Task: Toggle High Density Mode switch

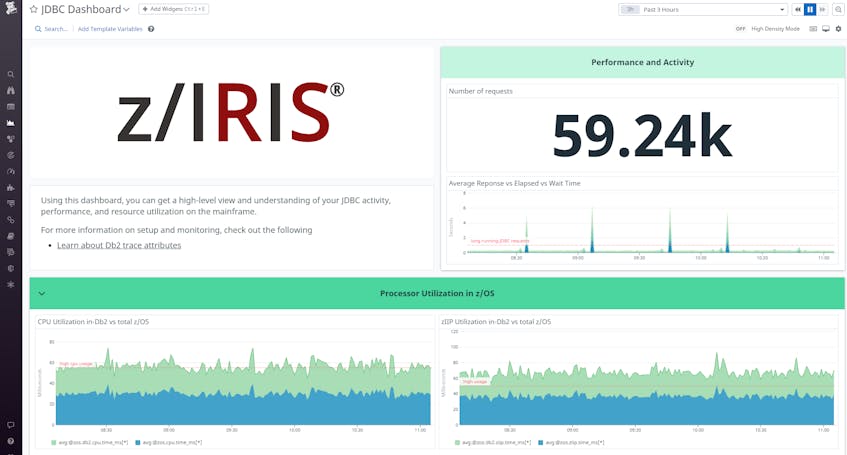Action: coord(741,29)
